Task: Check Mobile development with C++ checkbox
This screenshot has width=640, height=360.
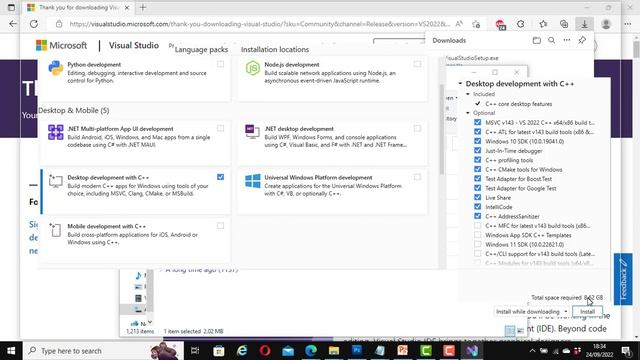Action: coord(220,226)
